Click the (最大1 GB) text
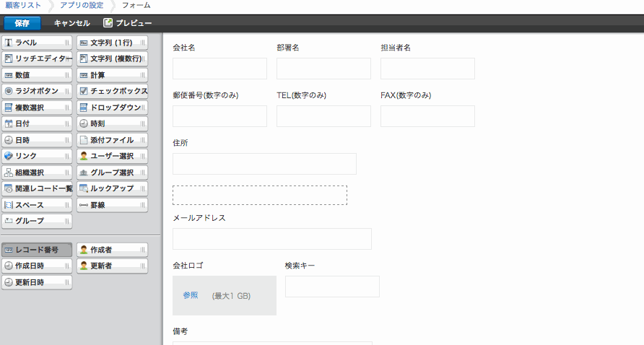The height and width of the screenshot is (345, 644). (231, 296)
